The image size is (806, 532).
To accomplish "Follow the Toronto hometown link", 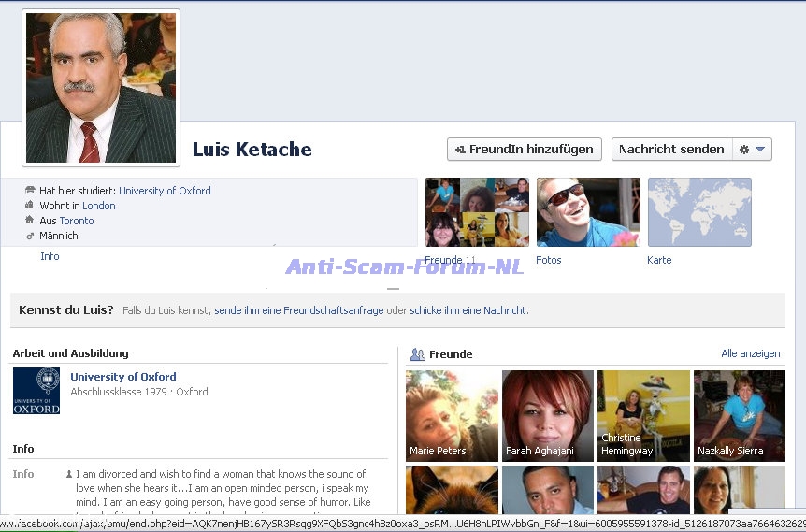I will pyautogui.click(x=77, y=221).
